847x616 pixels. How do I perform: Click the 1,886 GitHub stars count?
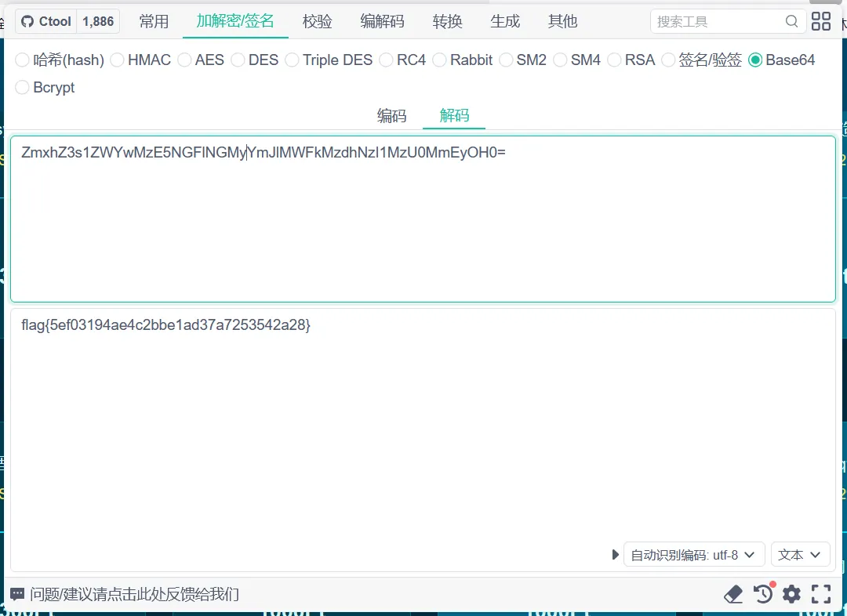coord(98,22)
